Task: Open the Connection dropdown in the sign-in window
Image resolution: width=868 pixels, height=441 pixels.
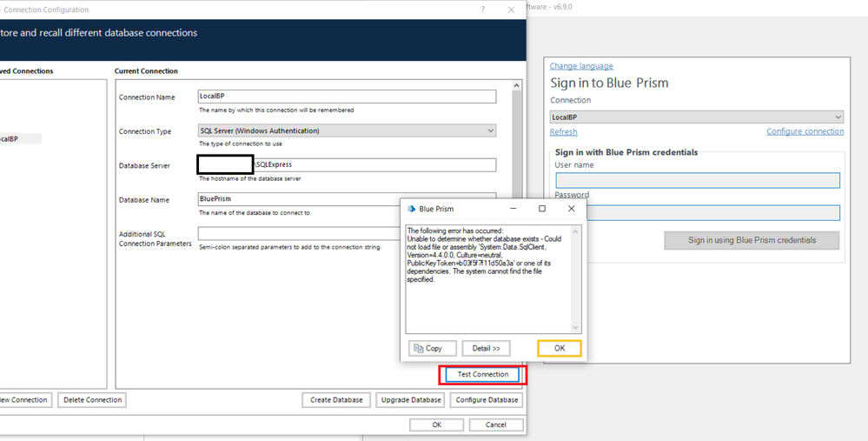Action: (x=697, y=117)
